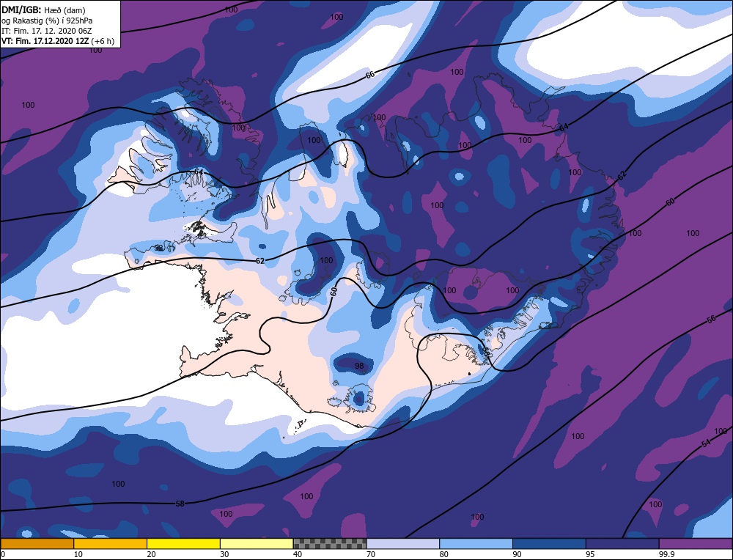733x560 pixels.
Task: Click the '95' legend scale value
Action: click(590, 554)
